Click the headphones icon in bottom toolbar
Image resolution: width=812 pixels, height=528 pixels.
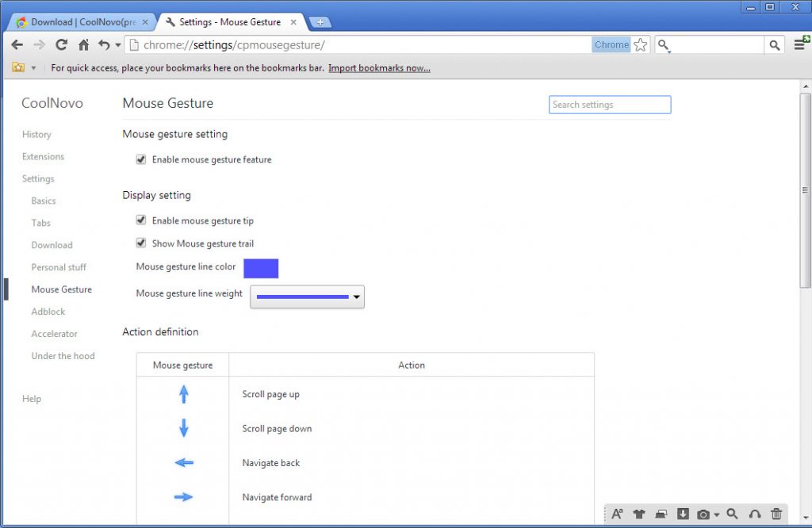(755, 514)
